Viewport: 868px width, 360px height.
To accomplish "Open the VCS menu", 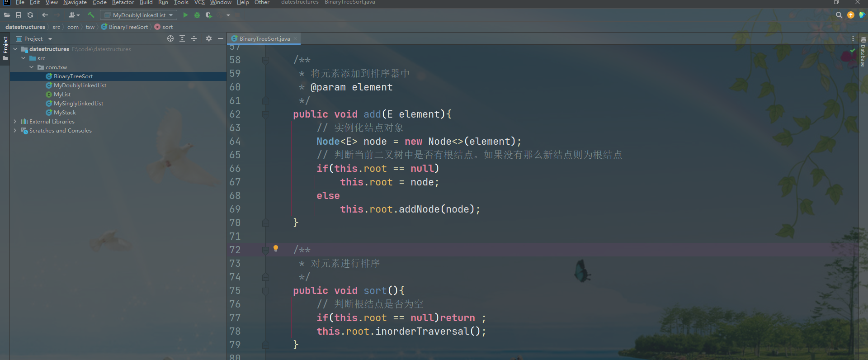I will 199,2.
